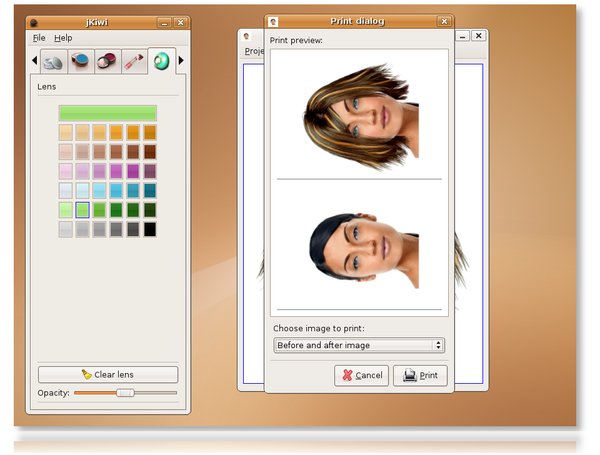
Task: Click the right tab scroll arrow
Action: coord(181,60)
